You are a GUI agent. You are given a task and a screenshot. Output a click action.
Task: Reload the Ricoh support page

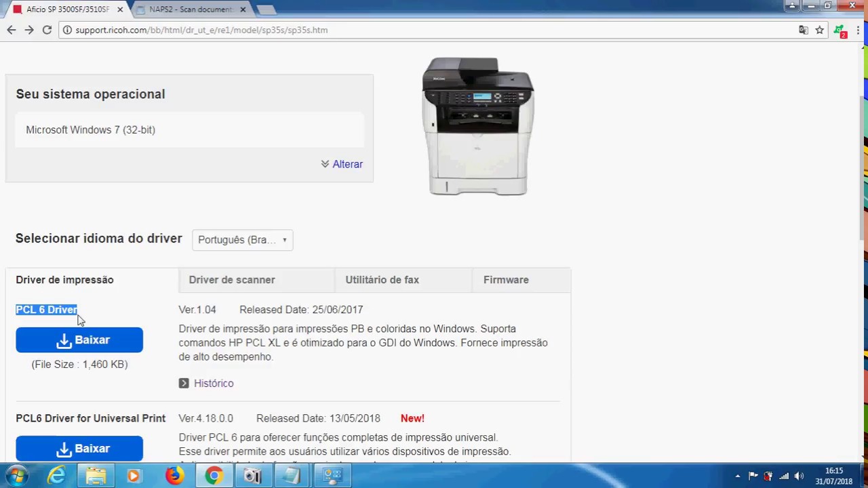point(47,30)
